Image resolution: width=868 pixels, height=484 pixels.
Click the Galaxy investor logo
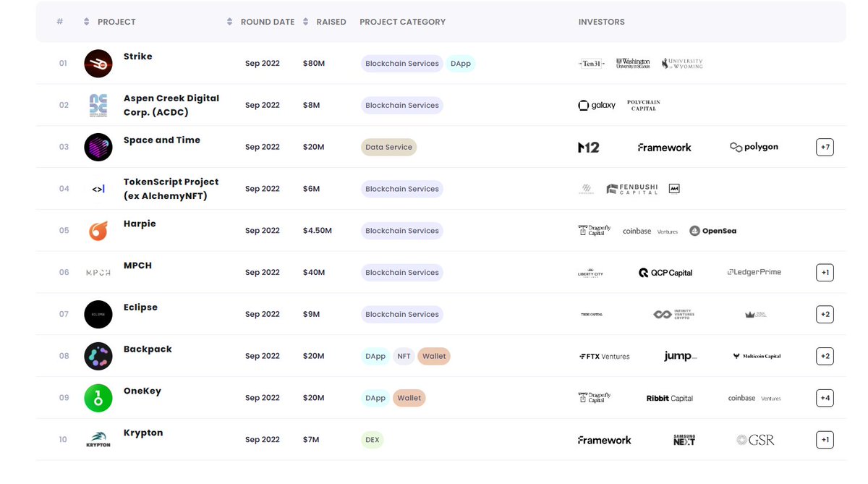click(x=597, y=106)
